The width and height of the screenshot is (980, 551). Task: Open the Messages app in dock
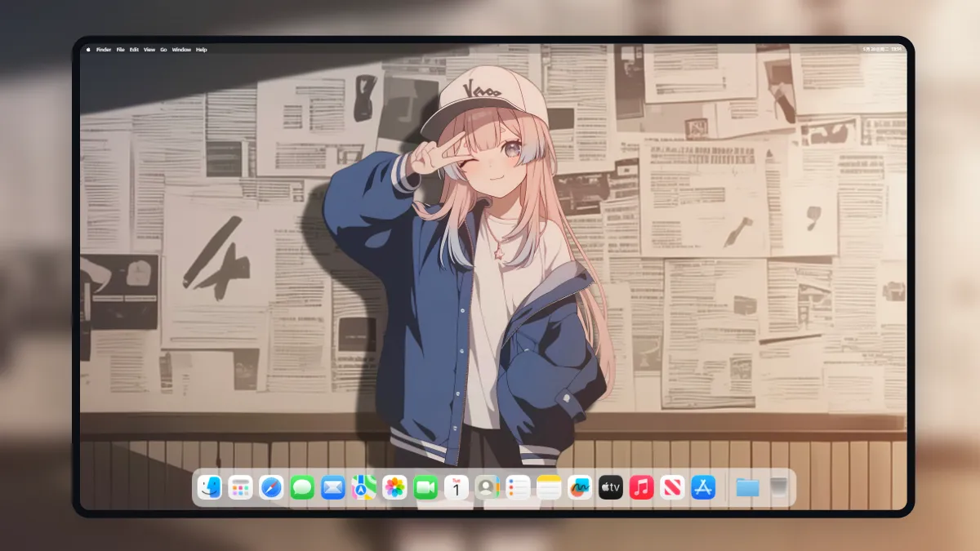click(x=302, y=487)
